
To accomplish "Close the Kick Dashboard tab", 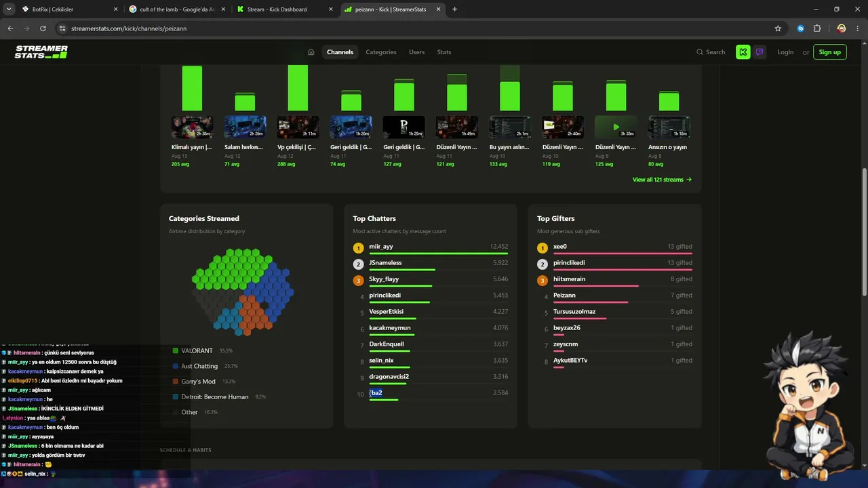I will pos(331,9).
